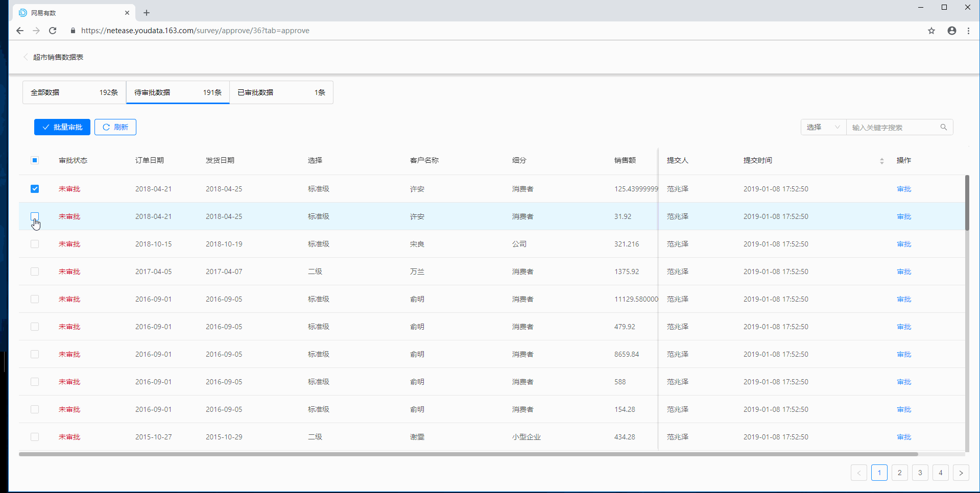
Task: Check the 宋良 row checkbox
Action: click(x=35, y=244)
